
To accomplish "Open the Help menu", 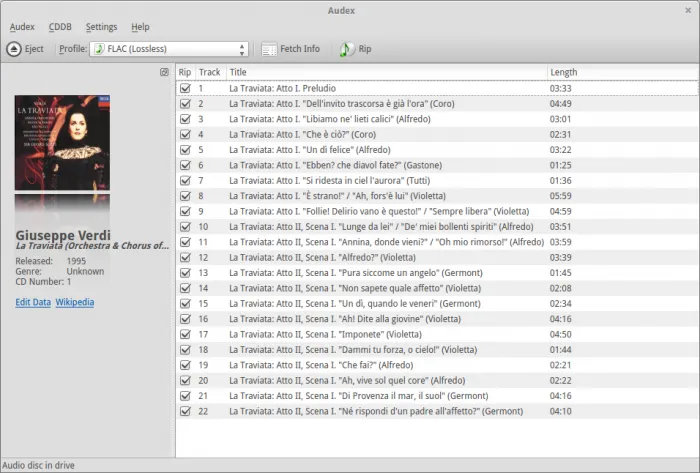I will click(x=140, y=27).
